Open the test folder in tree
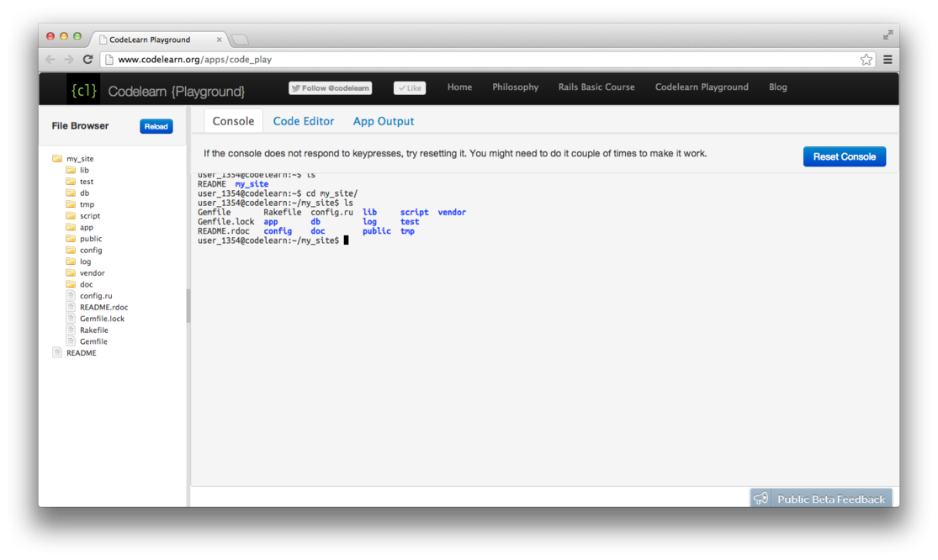The image size is (938, 560). (80, 181)
